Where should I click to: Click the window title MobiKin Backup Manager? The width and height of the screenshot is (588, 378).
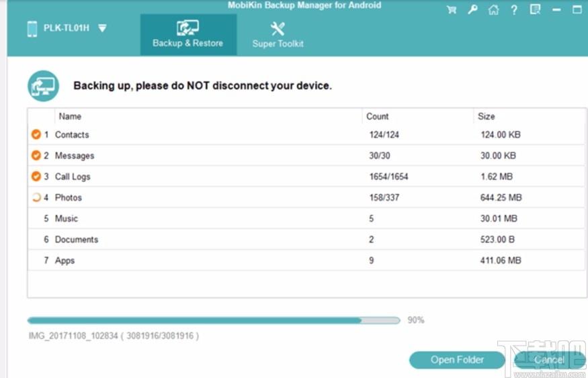coord(304,5)
